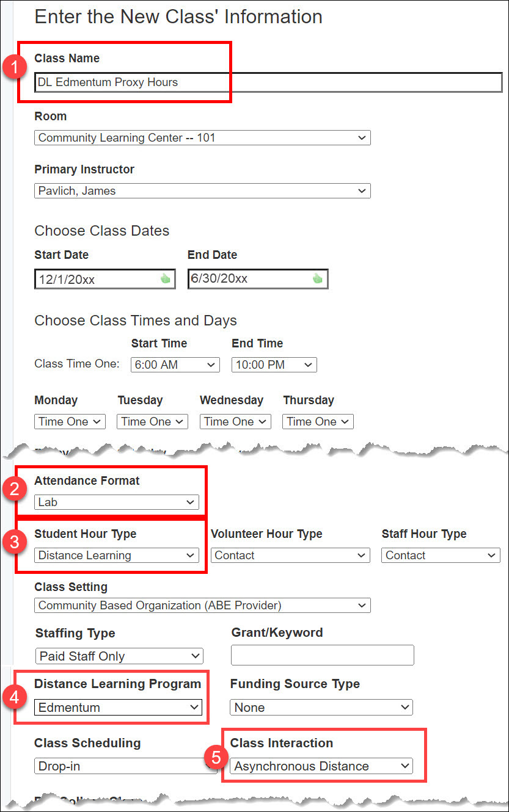Open the Class Time One End Time dropdown

pyautogui.click(x=274, y=364)
